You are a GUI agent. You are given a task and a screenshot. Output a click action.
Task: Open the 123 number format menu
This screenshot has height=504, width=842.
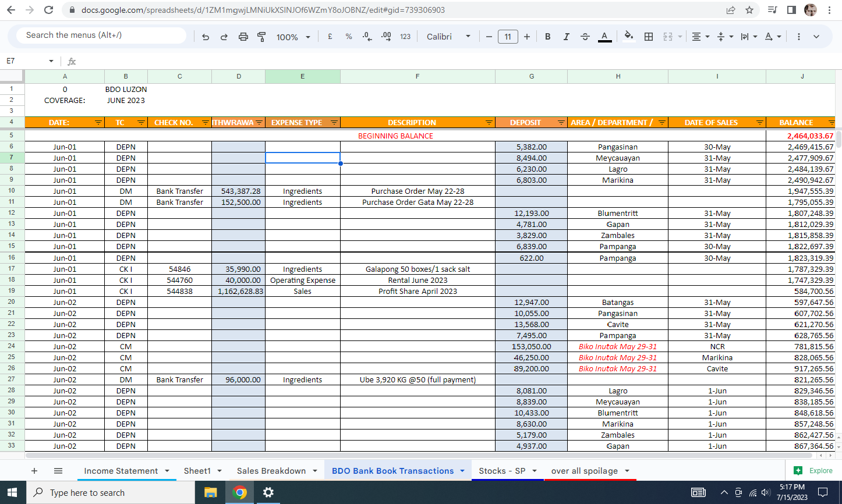[x=405, y=37]
